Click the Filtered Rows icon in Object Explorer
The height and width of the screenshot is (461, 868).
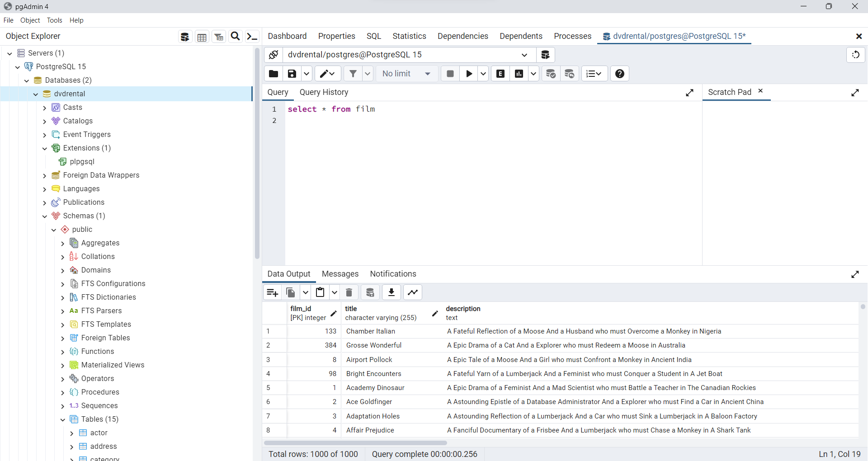[219, 37]
